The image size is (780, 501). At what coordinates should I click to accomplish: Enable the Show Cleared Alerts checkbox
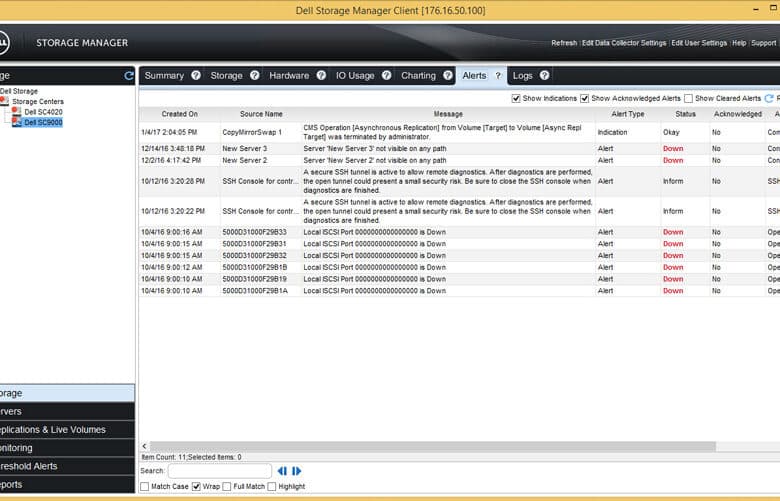(688, 99)
